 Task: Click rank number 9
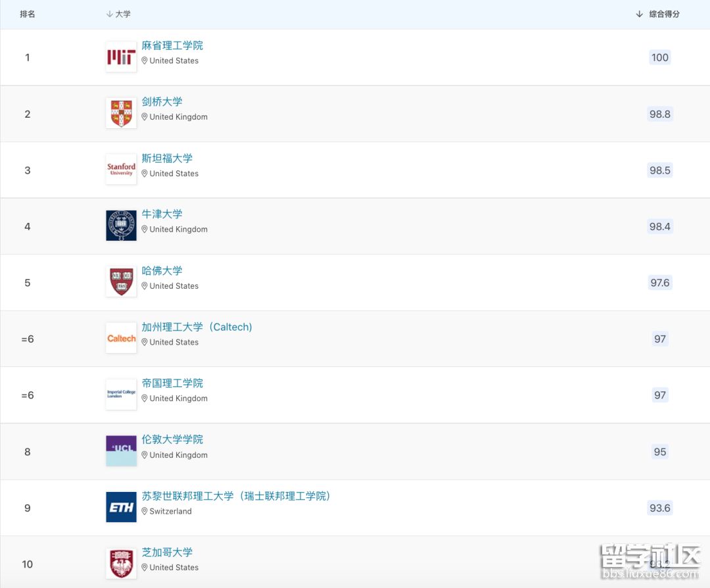28,508
